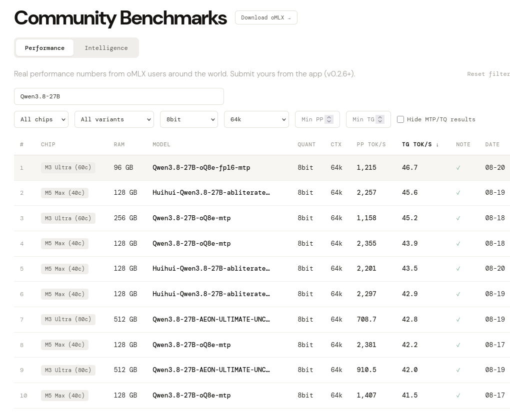Click the note checkmark in row 4
Screen dimensions: 510x420
coord(458,244)
